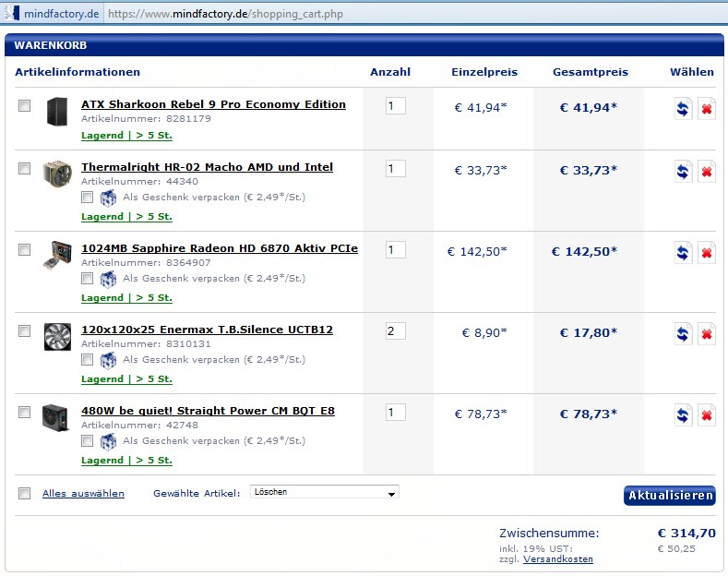Click the Zwischensumme total € 314,70
The width and height of the screenshot is (728, 576).
(x=686, y=533)
